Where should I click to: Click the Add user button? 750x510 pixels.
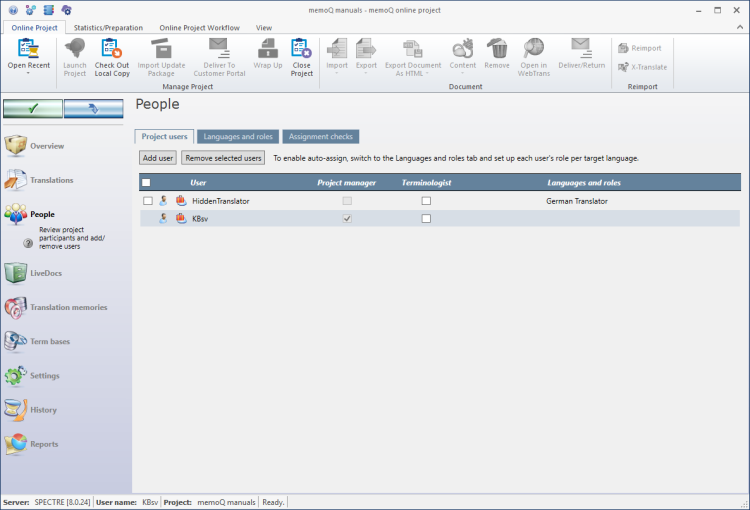coord(158,158)
